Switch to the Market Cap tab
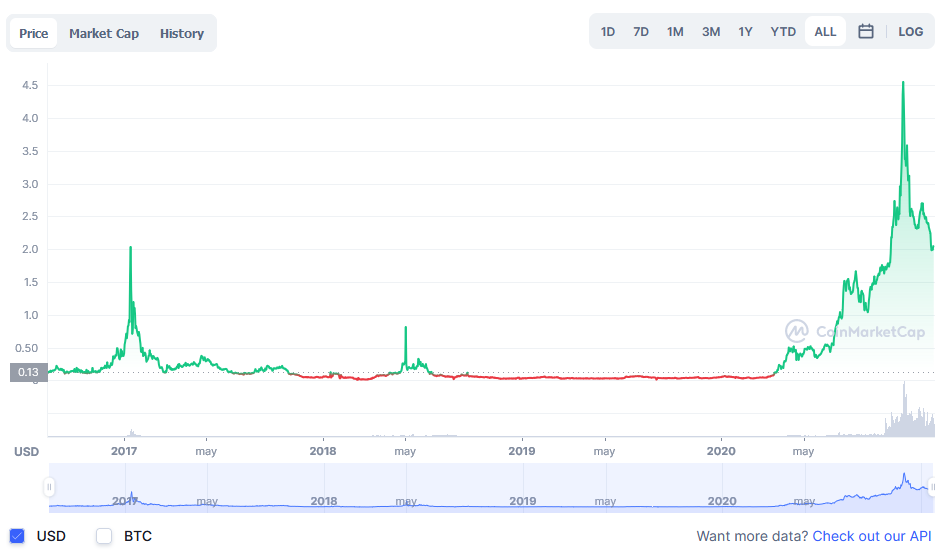 [104, 33]
